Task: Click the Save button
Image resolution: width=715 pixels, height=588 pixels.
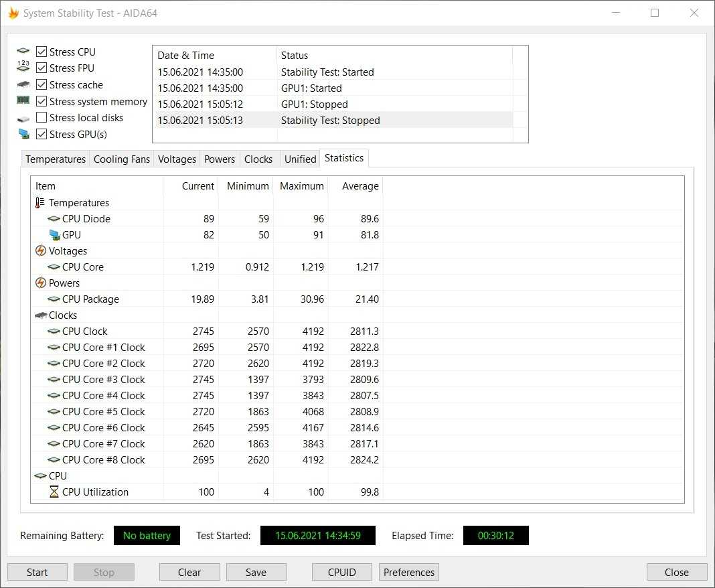Action: [256, 572]
